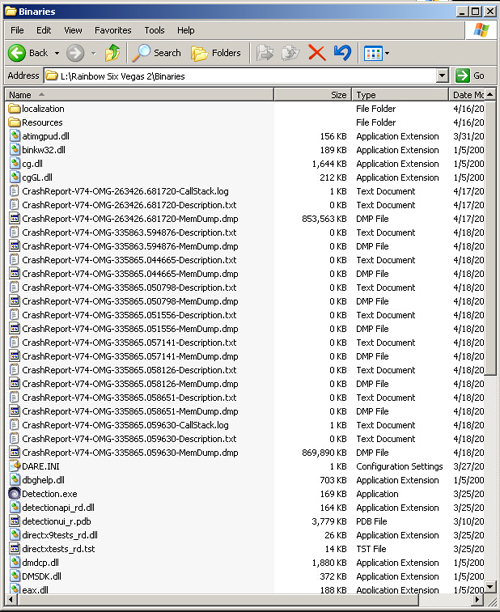
Task: Select the directx9tests_rd.dll file icon
Action: [x=14, y=535]
